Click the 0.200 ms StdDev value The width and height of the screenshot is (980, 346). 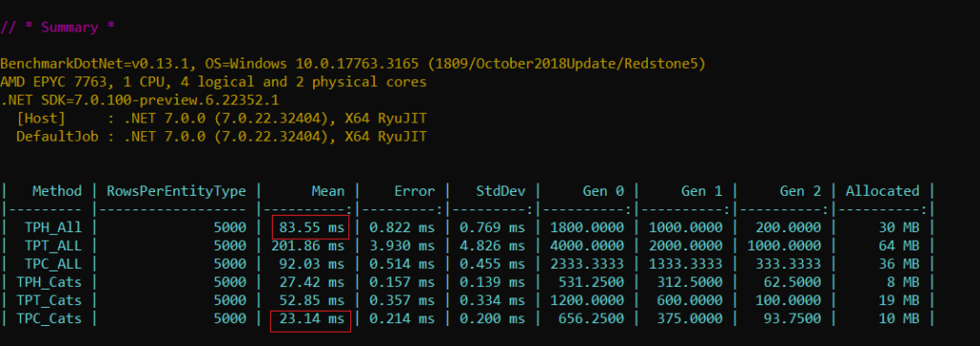pos(493,318)
